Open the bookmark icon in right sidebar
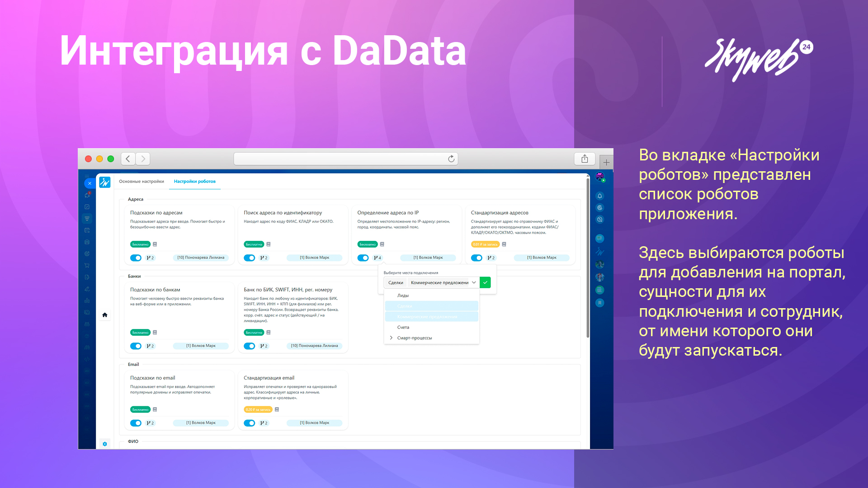 pos(599,303)
